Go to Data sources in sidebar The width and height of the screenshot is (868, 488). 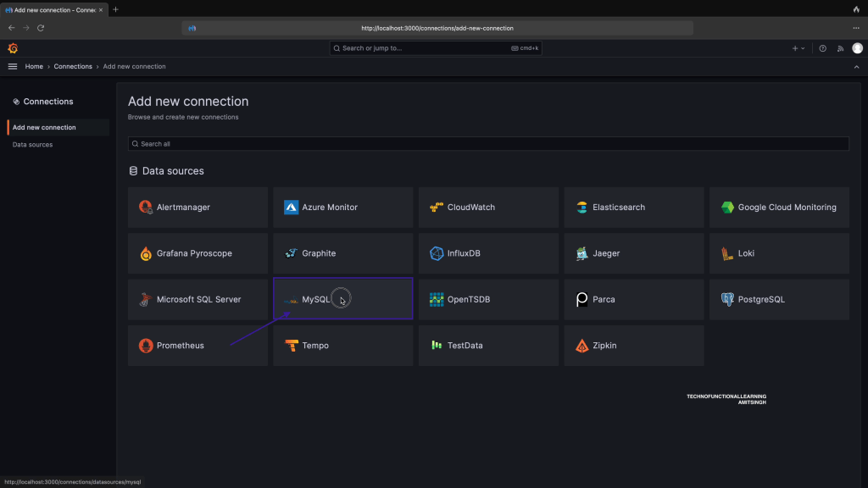tap(33, 145)
